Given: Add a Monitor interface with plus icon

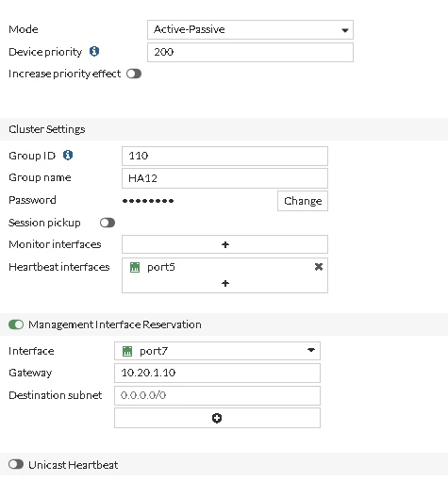Looking at the screenshot, I should (x=224, y=244).
